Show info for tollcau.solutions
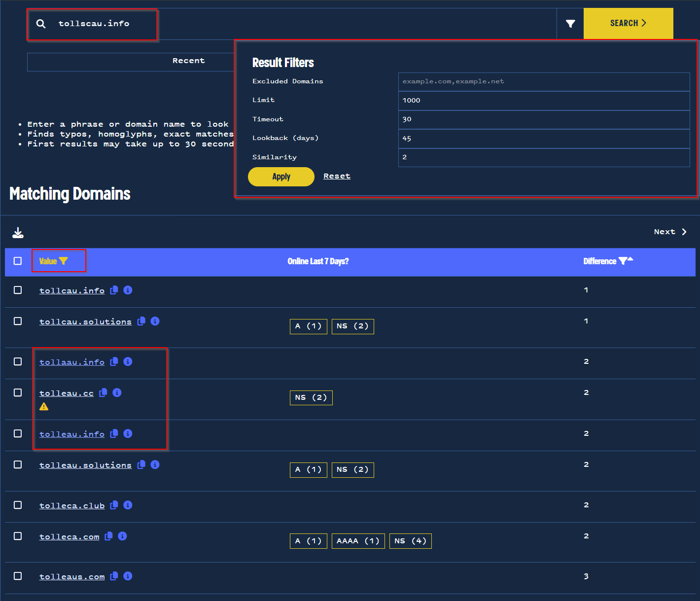Screen dimensions: 700x601 click(x=155, y=321)
